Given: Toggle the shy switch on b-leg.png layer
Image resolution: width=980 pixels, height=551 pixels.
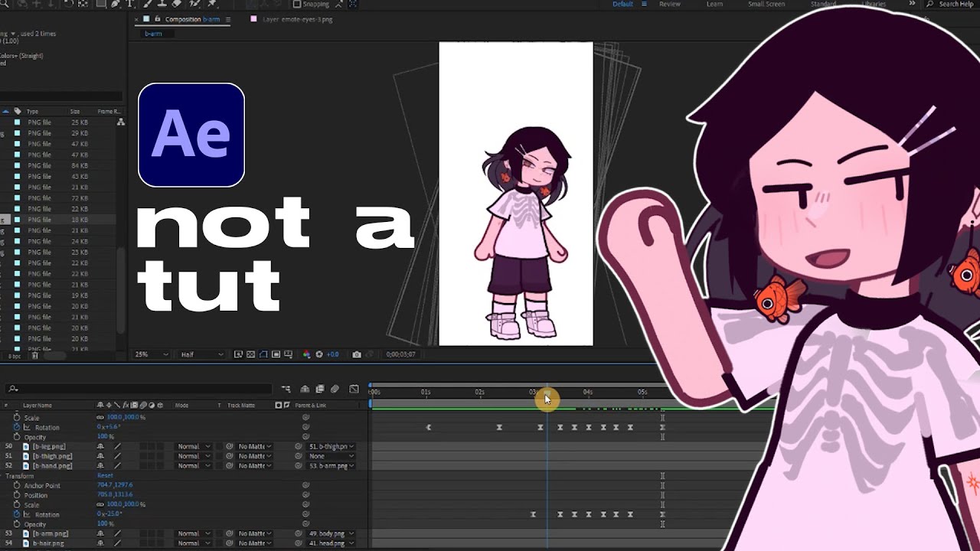Looking at the screenshot, I should [x=100, y=446].
